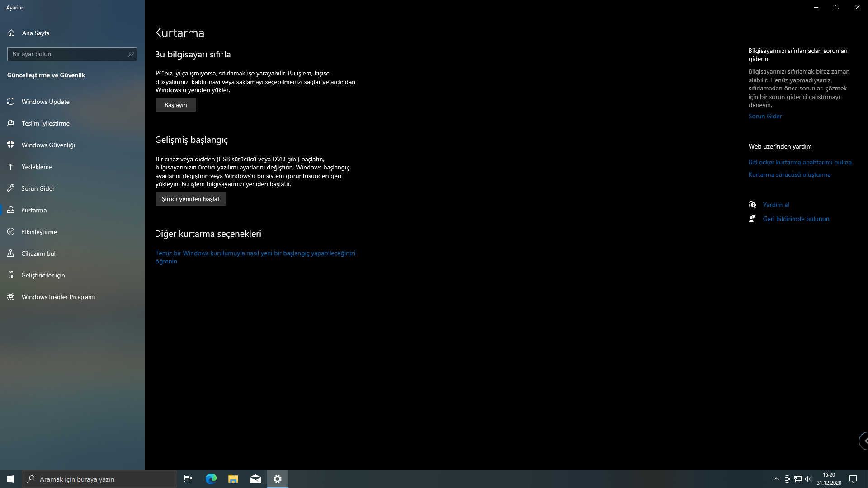Click the Windows Güvenliği shield icon
Image resolution: width=868 pixels, height=488 pixels.
coord(11,145)
